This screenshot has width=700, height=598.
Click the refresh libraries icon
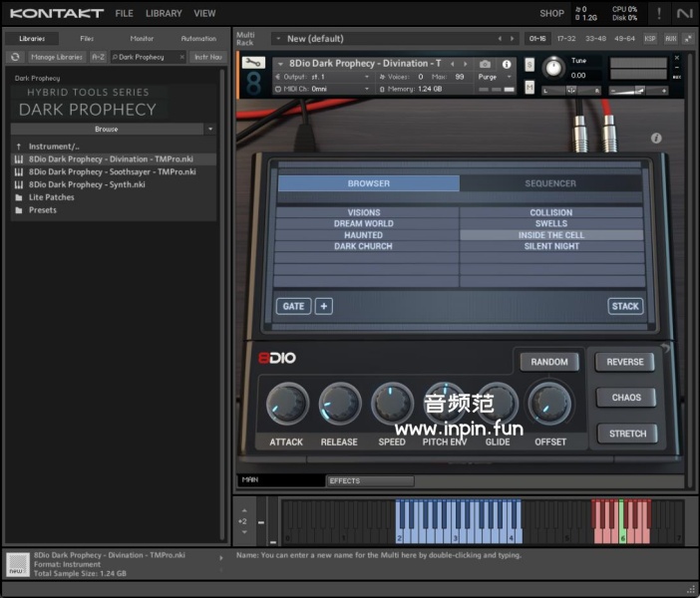coord(15,57)
